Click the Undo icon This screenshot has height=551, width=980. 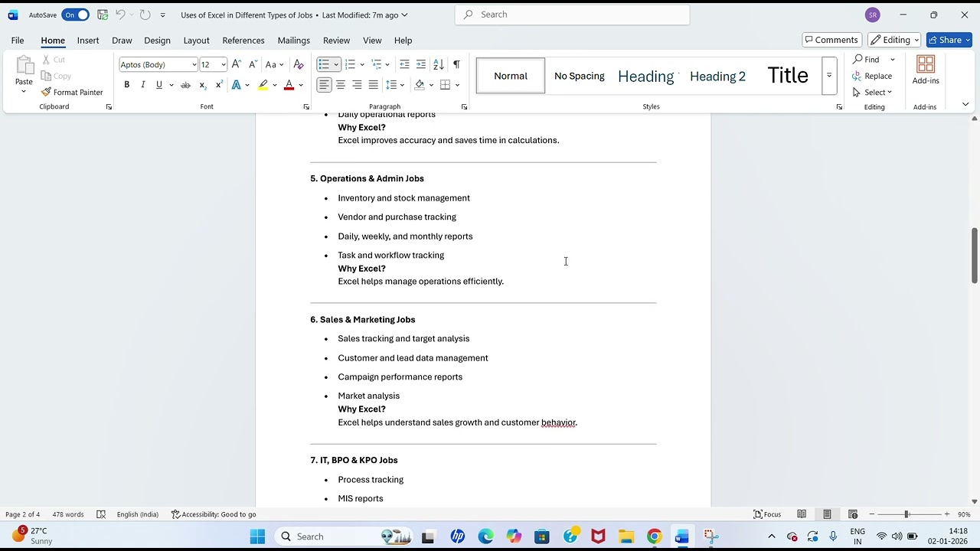point(120,15)
